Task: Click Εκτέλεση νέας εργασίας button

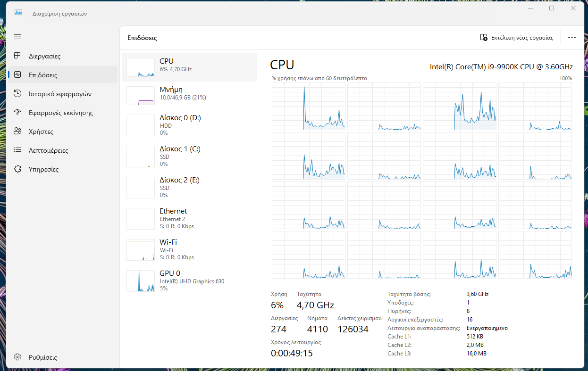Action: pos(517,38)
